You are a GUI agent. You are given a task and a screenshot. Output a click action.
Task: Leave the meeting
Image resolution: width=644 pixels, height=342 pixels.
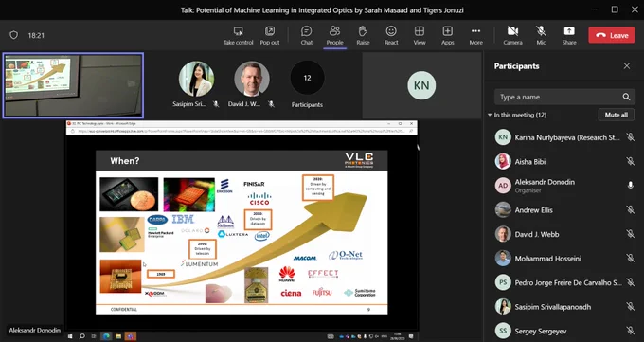pyautogui.click(x=612, y=35)
